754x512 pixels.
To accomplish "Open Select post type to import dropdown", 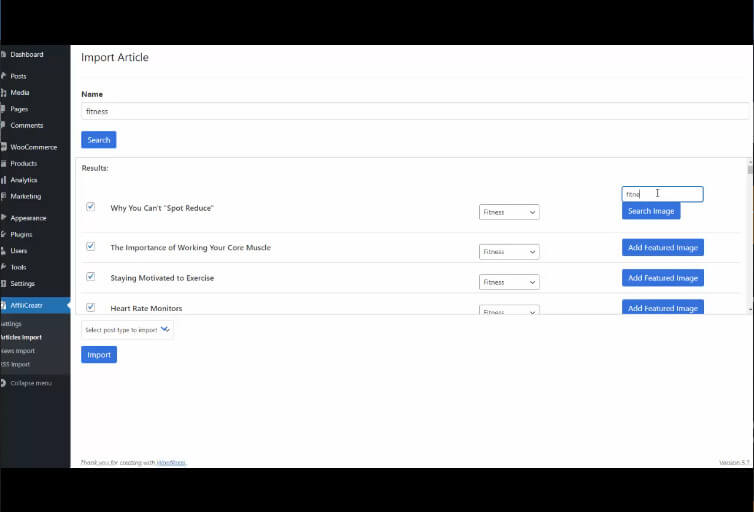I will 127,330.
